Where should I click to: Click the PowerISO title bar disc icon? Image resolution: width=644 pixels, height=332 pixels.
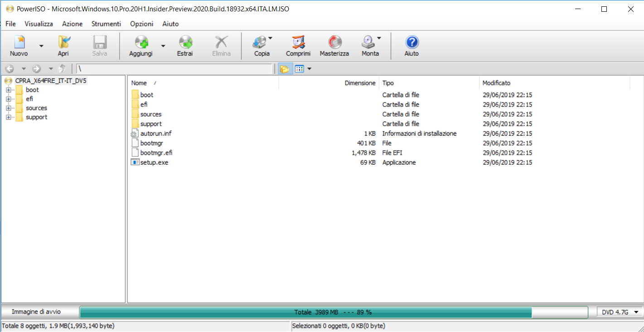point(10,9)
